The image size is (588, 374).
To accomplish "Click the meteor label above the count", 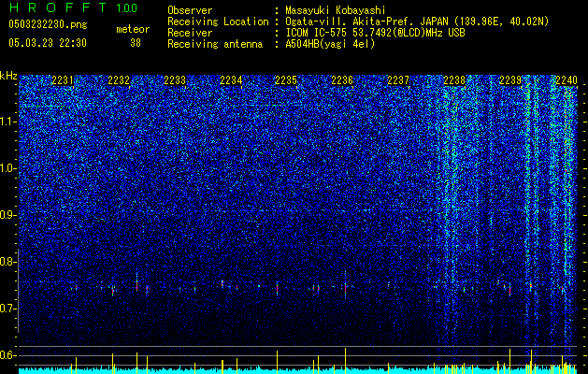I will point(133,29).
